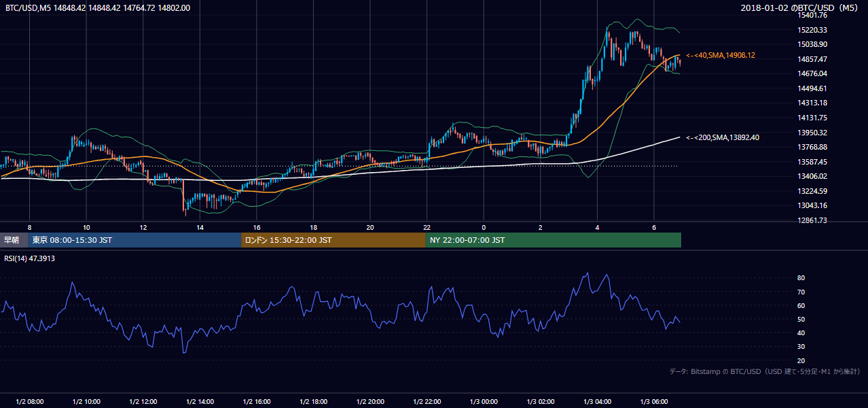Click the price axis value 13950.32
The width and height of the screenshot is (868, 408).
coord(814,133)
